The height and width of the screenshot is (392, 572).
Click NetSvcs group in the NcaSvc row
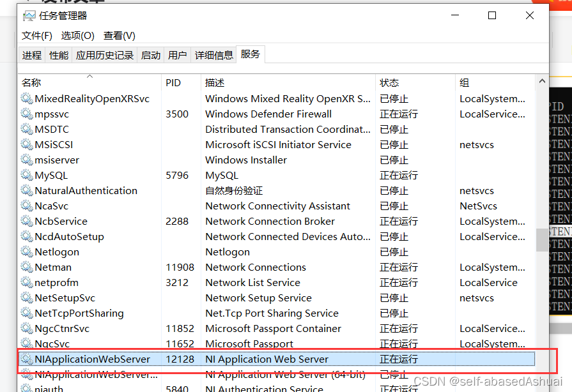pos(478,206)
